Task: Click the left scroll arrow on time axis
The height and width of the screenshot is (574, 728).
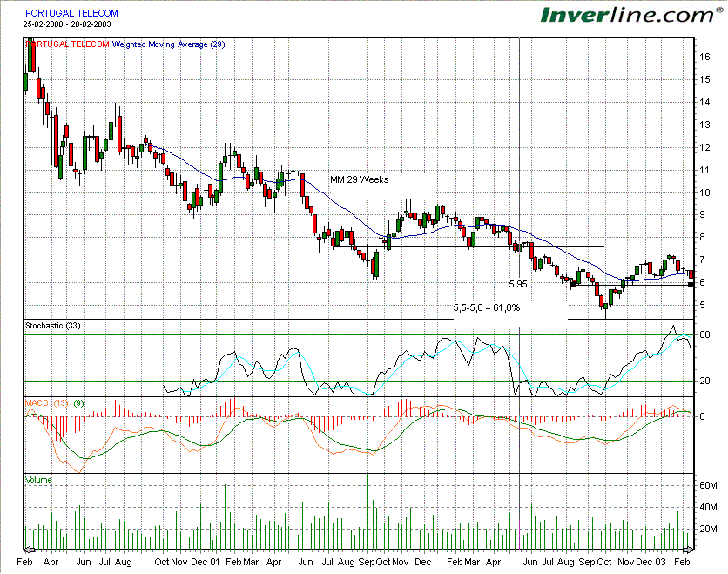Action: [x=29, y=550]
